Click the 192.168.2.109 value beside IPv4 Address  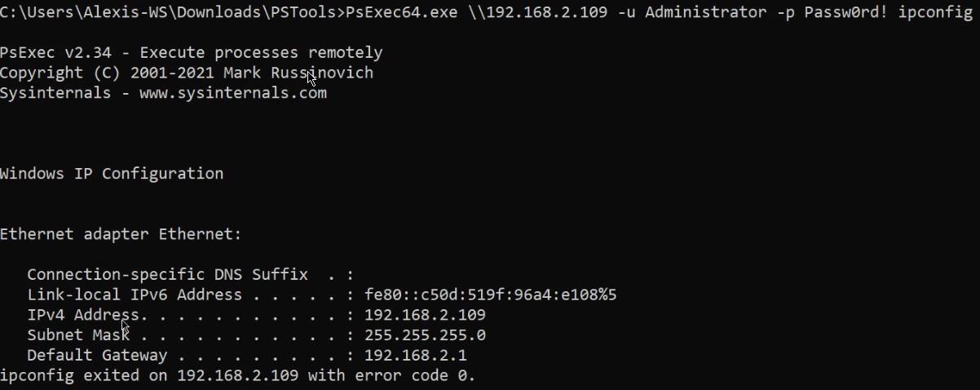click(425, 315)
